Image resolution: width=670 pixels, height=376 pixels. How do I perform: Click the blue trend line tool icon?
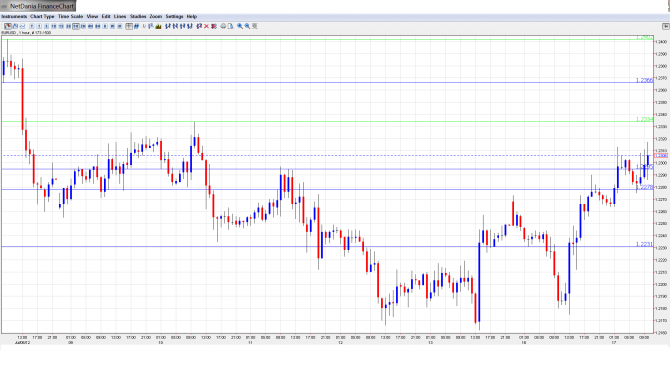(136, 26)
